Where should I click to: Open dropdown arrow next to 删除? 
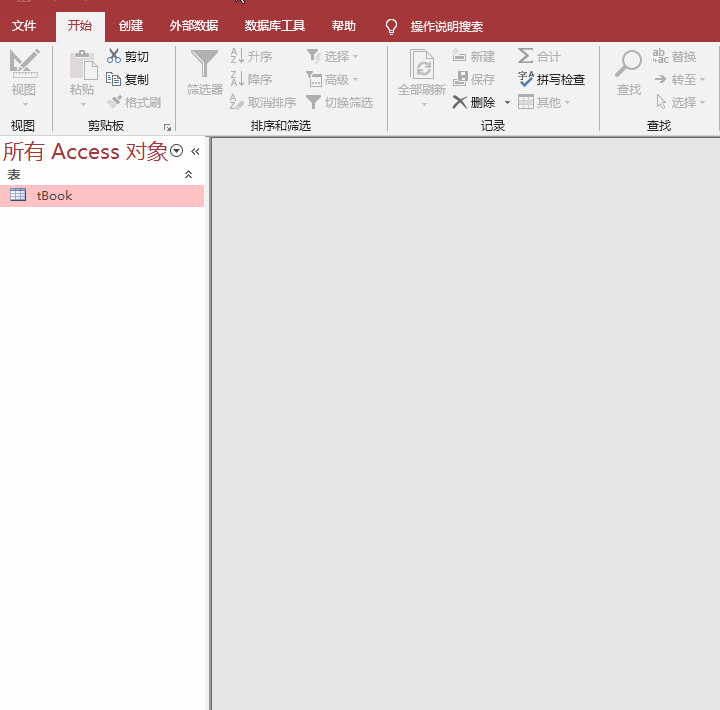(x=507, y=102)
